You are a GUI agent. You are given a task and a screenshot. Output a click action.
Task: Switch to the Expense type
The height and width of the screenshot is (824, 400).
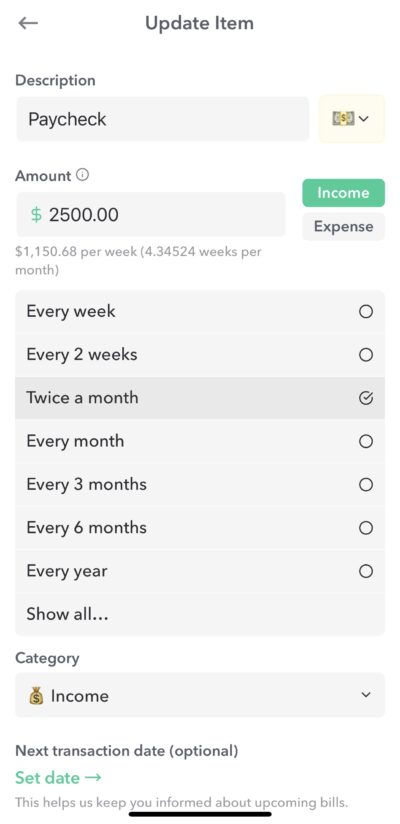click(343, 226)
